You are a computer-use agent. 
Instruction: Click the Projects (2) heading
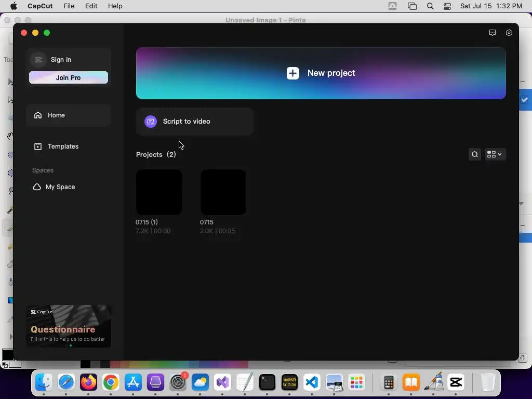156,155
